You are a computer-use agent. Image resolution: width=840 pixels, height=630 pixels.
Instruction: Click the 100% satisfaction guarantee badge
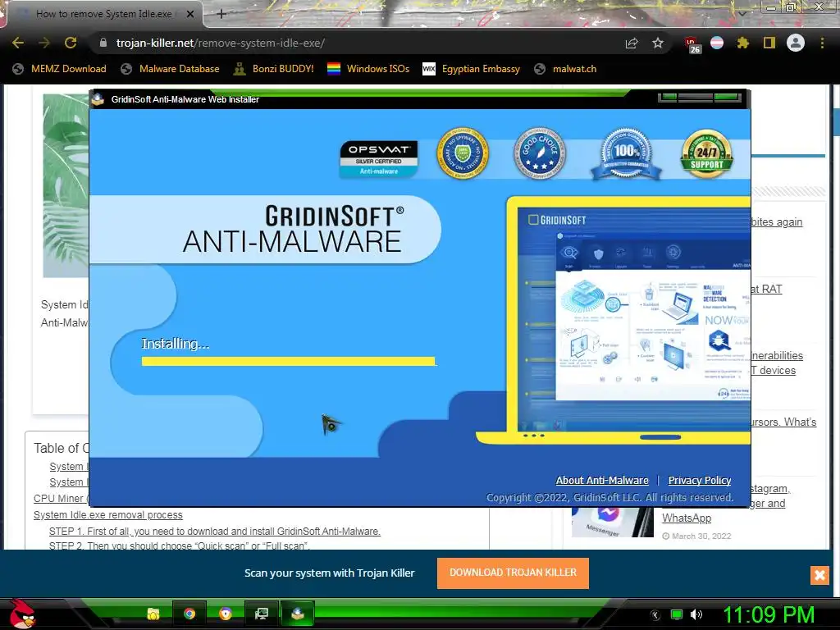(x=626, y=153)
